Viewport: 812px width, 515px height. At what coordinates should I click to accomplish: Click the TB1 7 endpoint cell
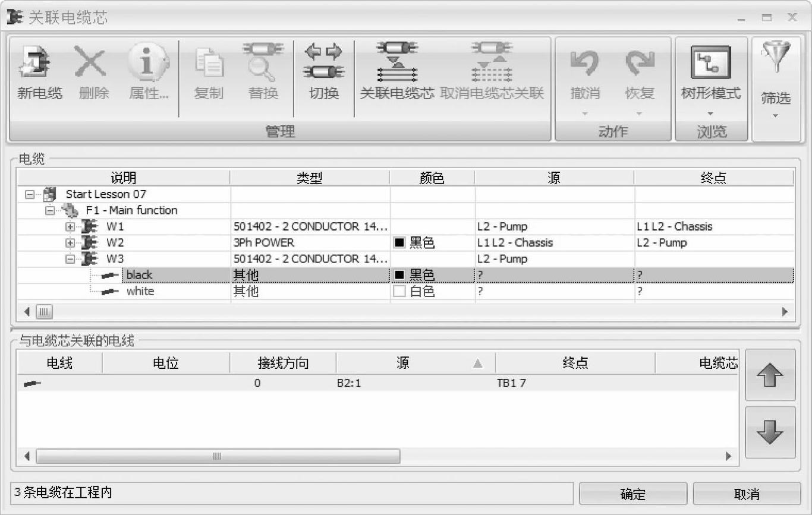tap(575, 383)
